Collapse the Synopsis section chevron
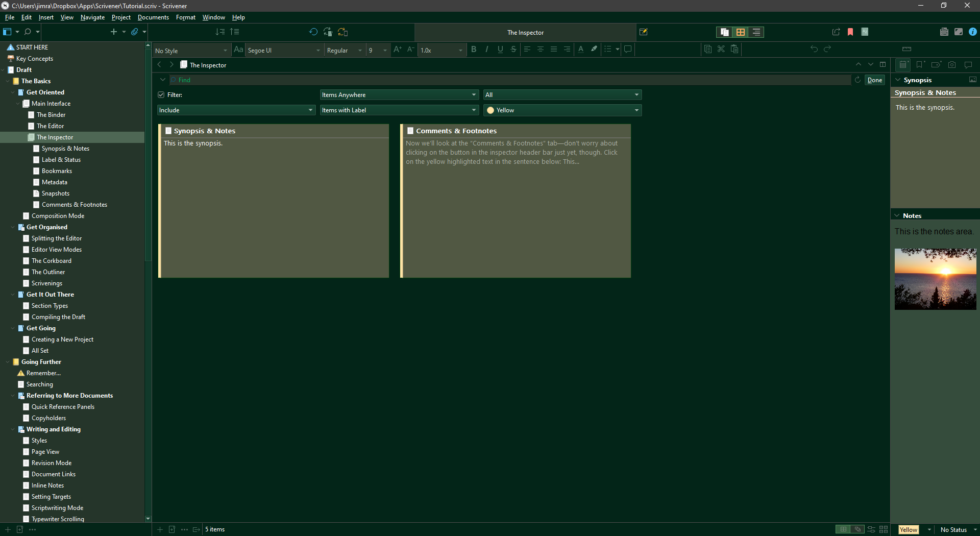Image resolution: width=980 pixels, height=536 pixels. tap(897, 80)
